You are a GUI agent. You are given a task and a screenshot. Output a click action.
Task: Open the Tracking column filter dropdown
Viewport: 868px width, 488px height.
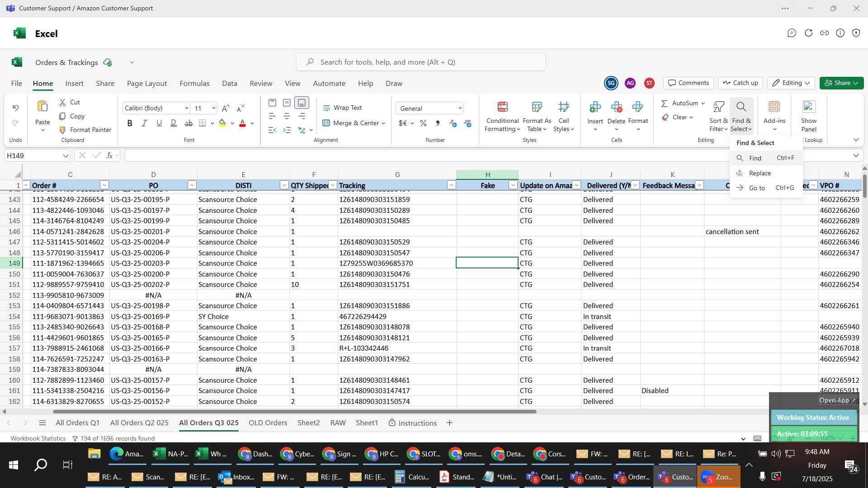point(451,185)
